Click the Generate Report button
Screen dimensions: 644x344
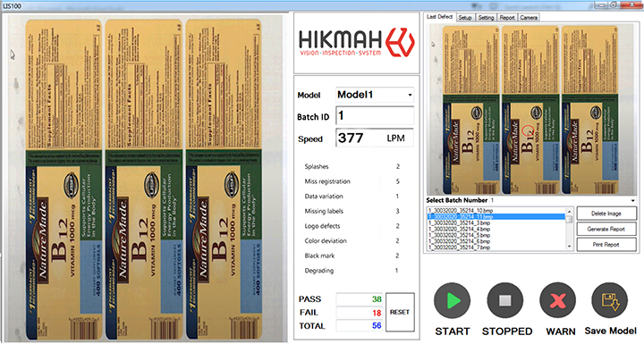(x=606, y=229)
